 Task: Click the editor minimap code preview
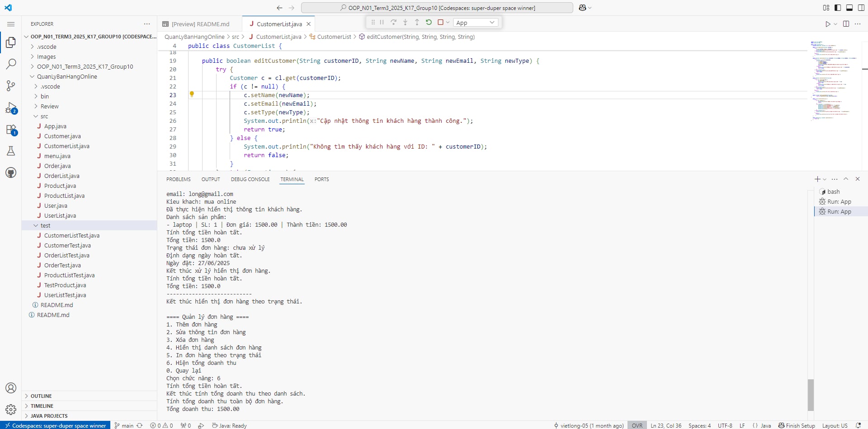(x=834, y=81)
